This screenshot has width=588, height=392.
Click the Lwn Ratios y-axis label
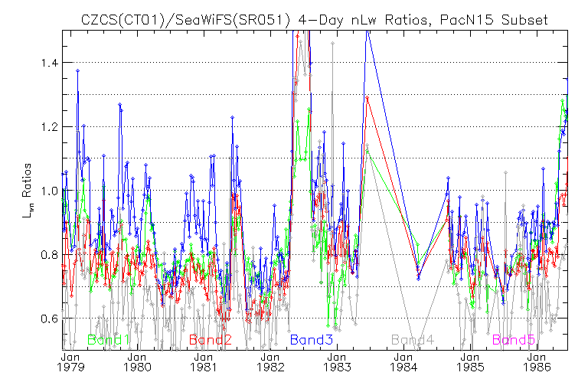[27, 191]
